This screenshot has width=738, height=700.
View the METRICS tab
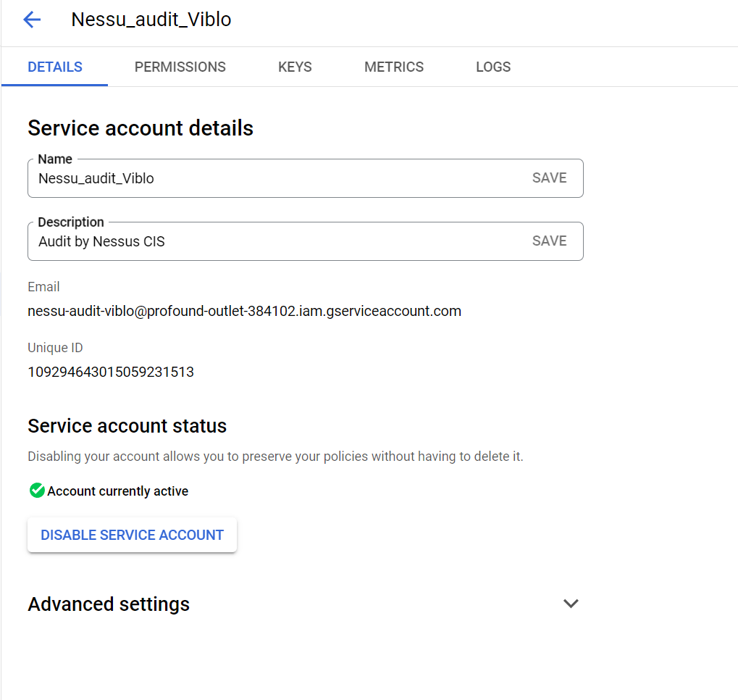[x=394, y=67]
